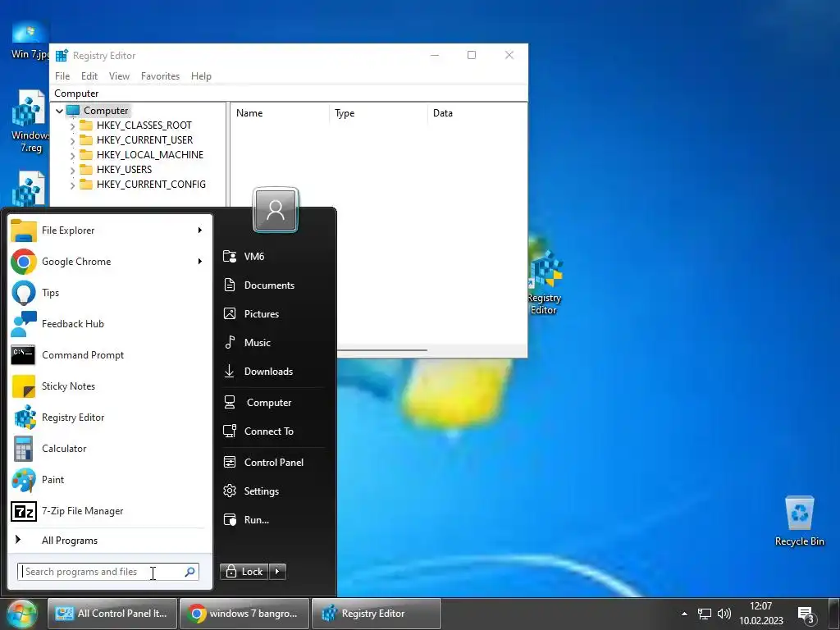This screenshot has height=630, width=840.
Task: Expand the power options arrow beside Lock
Action: point(277,572)
